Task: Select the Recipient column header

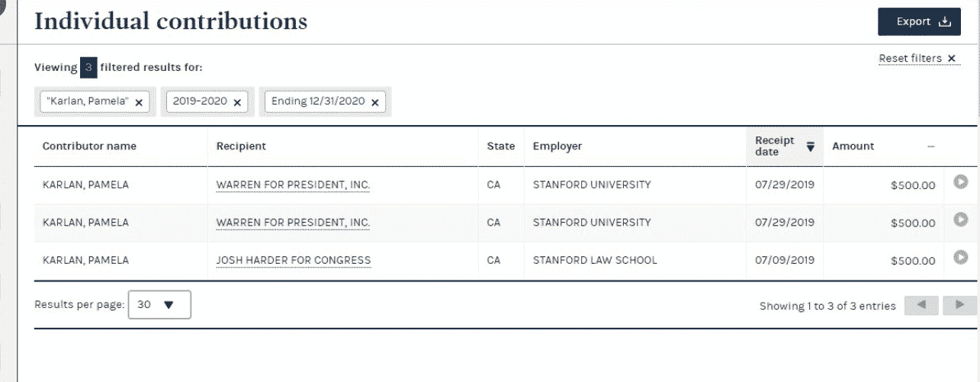Action: [241, 146]
